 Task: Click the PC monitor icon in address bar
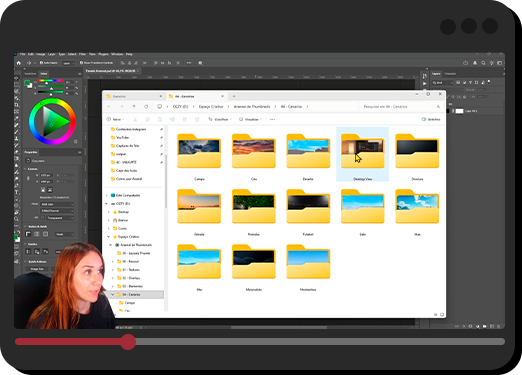tap(159, 107)
